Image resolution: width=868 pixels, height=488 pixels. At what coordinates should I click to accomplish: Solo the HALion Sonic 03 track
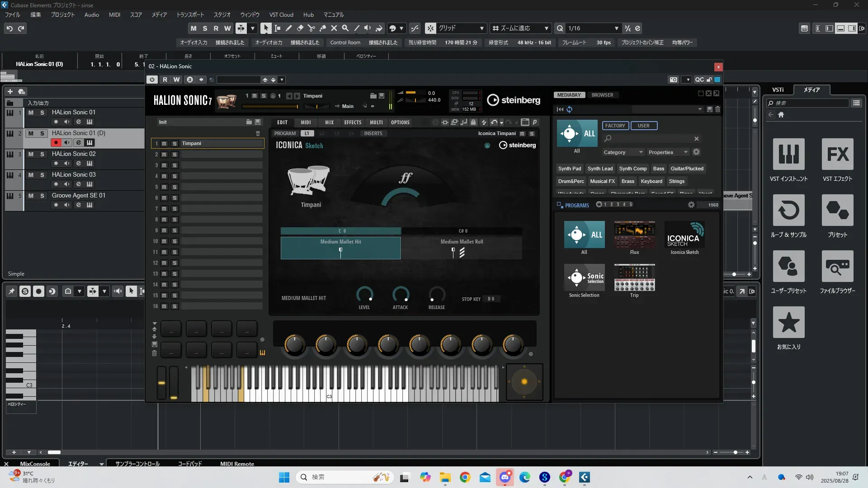(42, 175)
